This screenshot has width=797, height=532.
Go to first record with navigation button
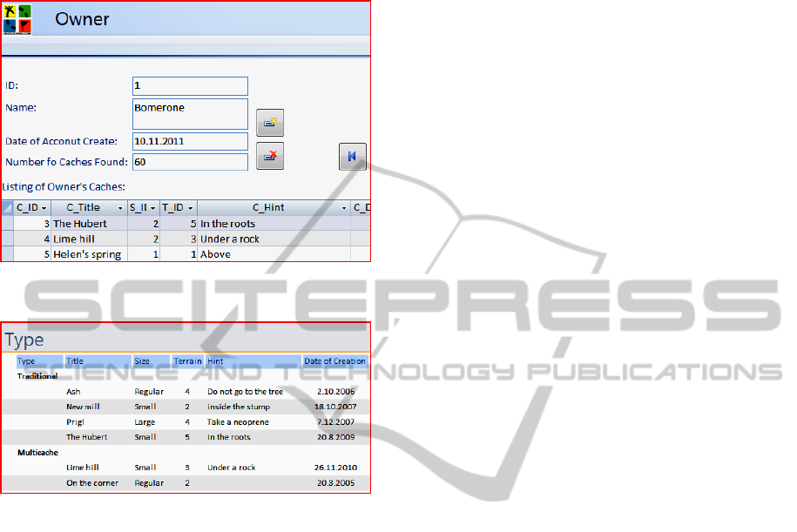[352, 157]
